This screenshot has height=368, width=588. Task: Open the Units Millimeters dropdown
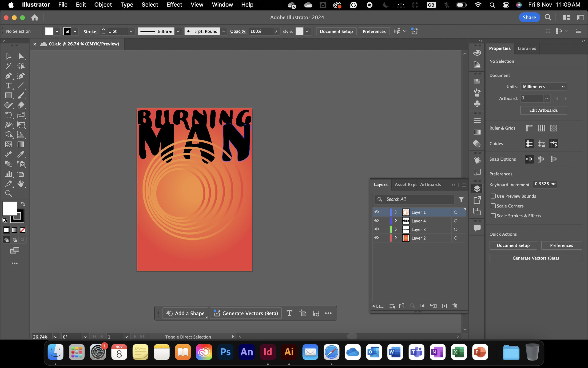tap(543, 87)
